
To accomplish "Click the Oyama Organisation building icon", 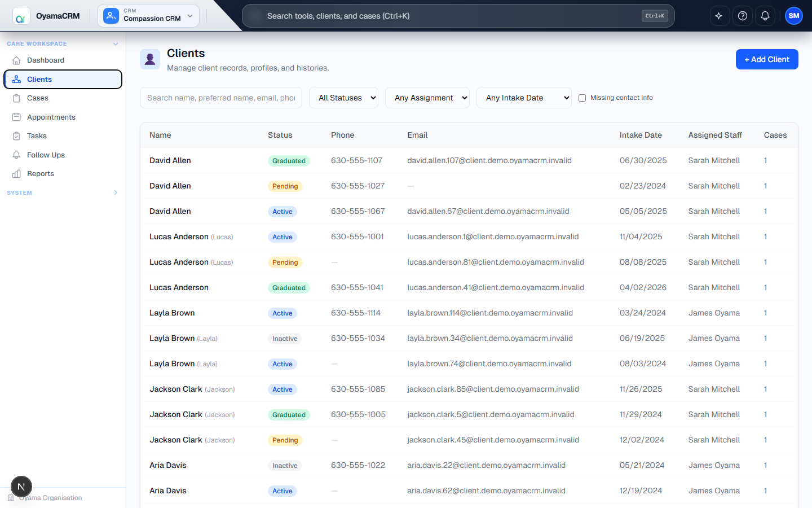I will 11,498.
